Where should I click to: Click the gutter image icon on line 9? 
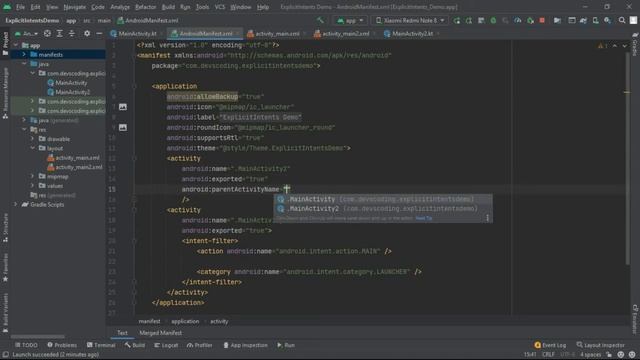coord(122,127)
